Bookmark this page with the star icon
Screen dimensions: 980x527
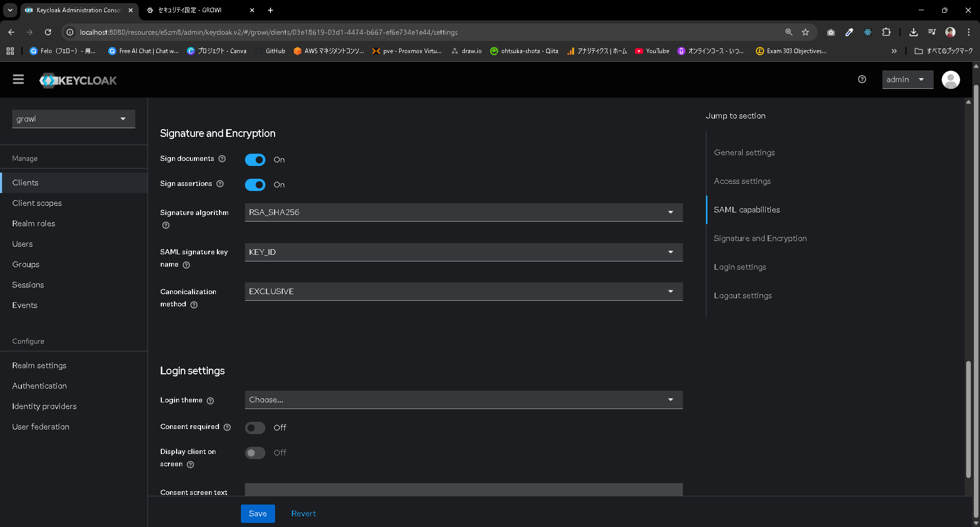click(805, 32)
